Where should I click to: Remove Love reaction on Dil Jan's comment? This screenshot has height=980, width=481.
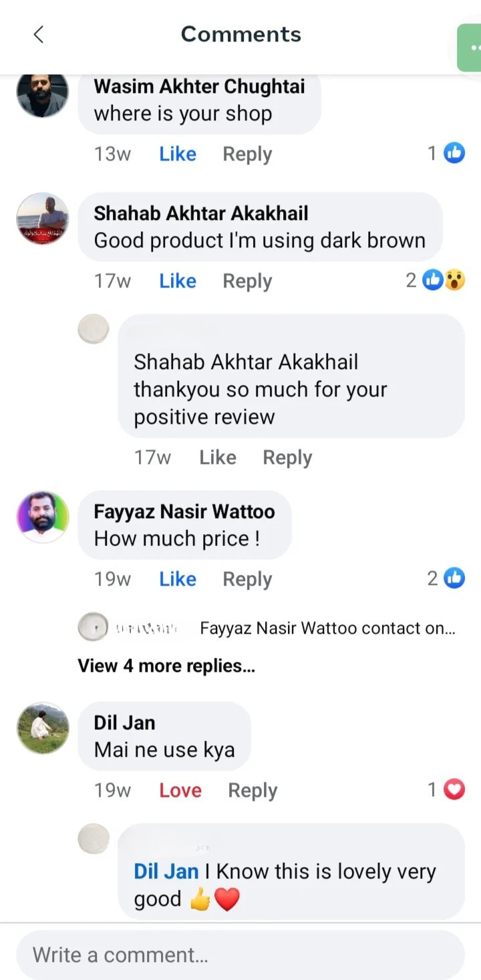click(180, 790)
